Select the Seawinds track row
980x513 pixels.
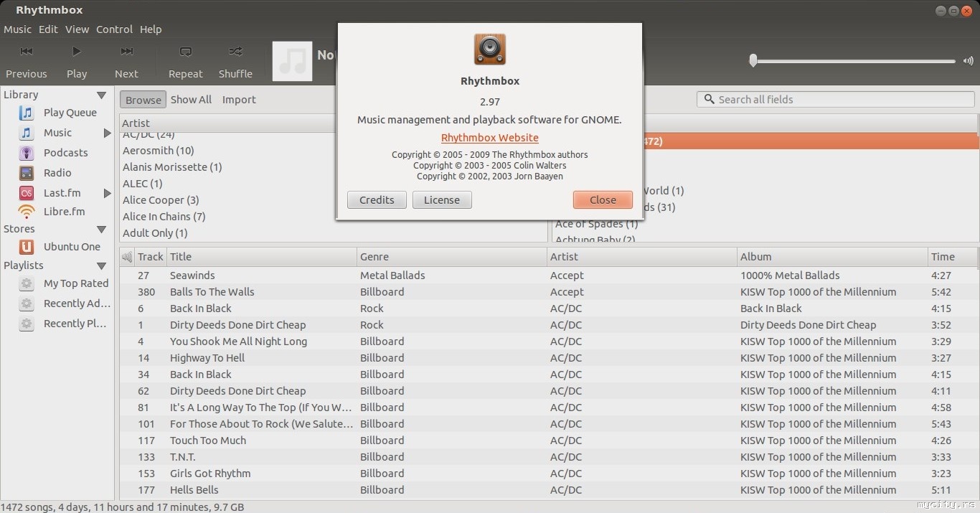[x=548, y=276]
